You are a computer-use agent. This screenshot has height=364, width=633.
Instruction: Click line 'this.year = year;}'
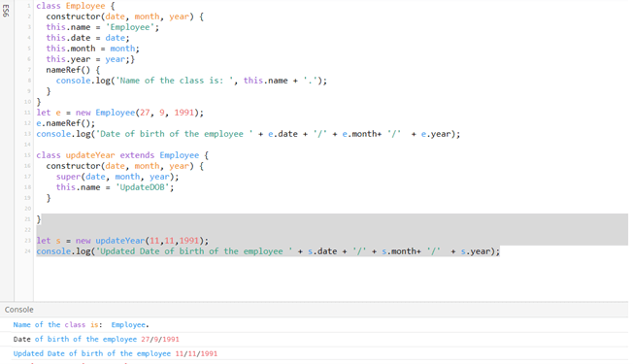pyautogui.click(x=90, y=59)
